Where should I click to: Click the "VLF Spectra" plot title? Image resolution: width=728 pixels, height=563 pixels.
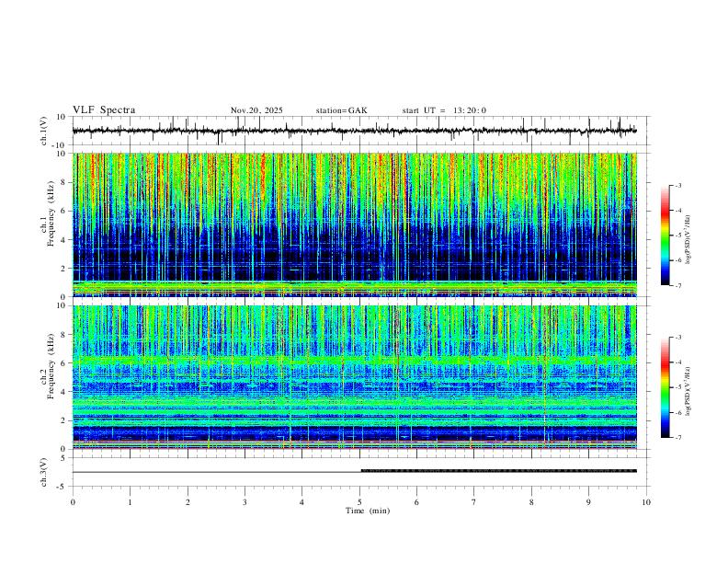(104, 110)
